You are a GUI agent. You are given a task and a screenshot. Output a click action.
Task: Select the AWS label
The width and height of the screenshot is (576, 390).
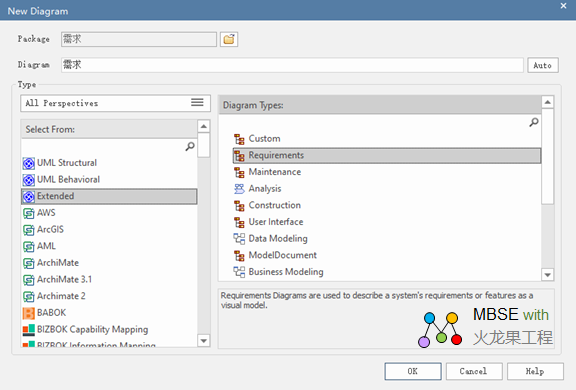[46, 213]
